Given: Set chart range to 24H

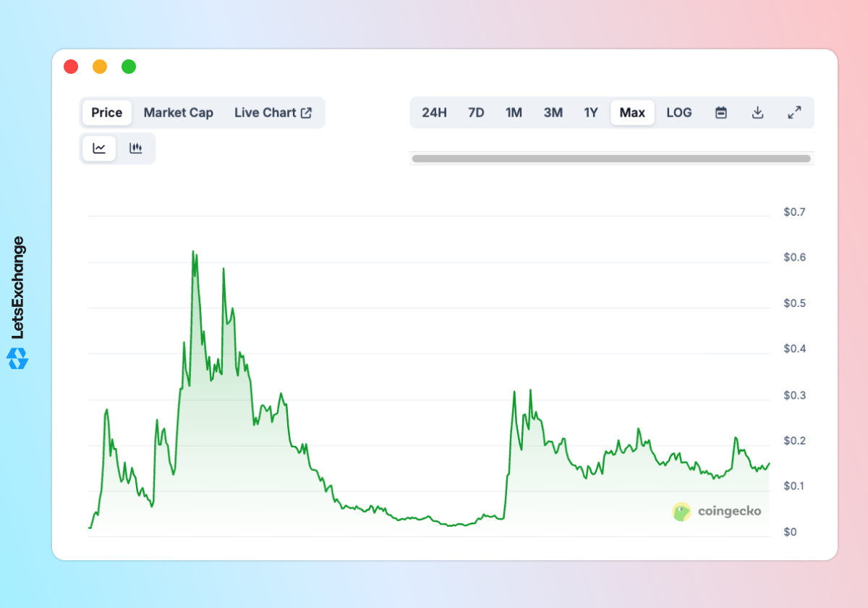Looking at the screenshot, I should click(435, 113).
